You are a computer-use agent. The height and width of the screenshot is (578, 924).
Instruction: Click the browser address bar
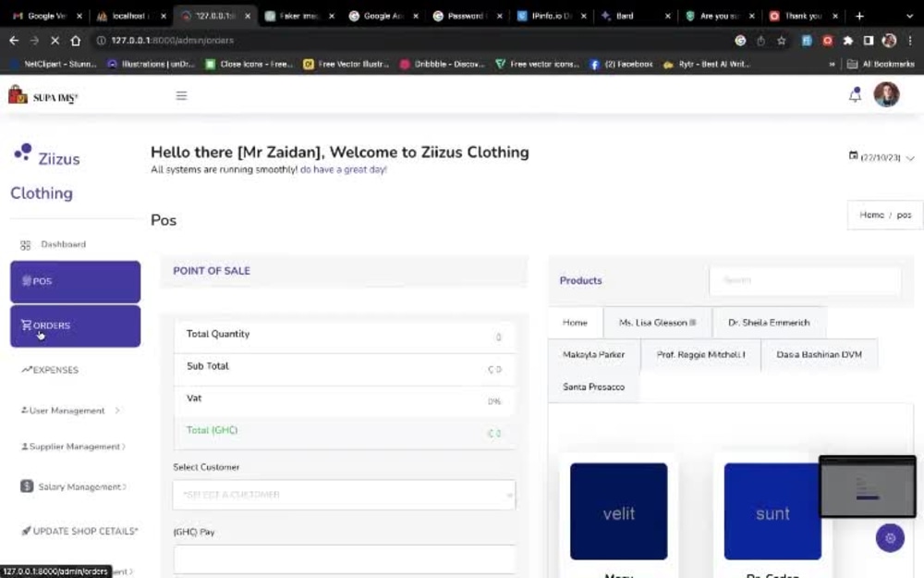click(x=412, y=40)
